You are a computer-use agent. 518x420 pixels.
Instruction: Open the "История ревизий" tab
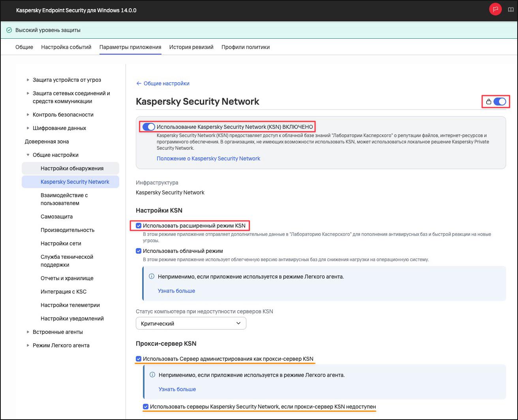pyautogui.click(x=191, y=47)
